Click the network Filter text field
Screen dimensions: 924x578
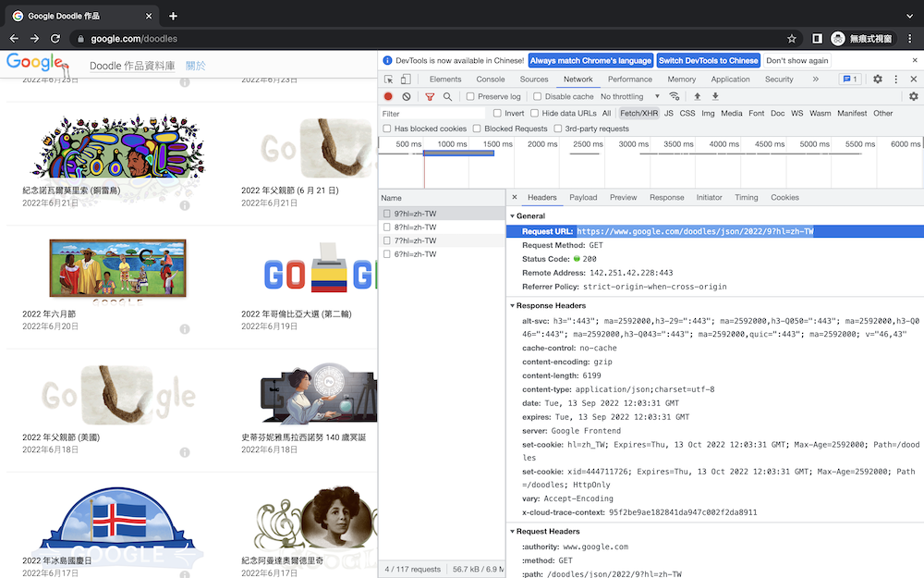(x=433, y=113)
